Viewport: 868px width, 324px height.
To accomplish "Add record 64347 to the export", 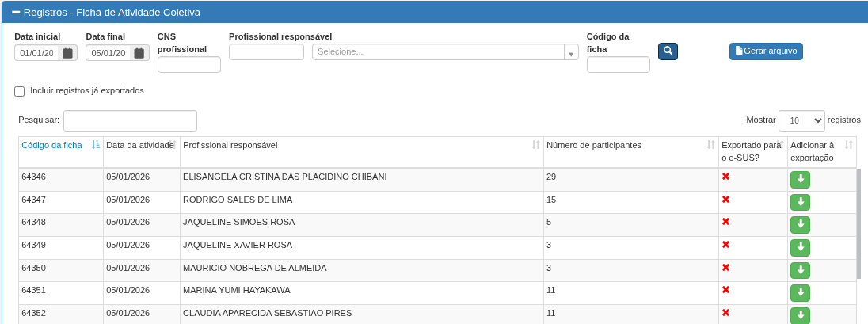I will pos(800,202).
